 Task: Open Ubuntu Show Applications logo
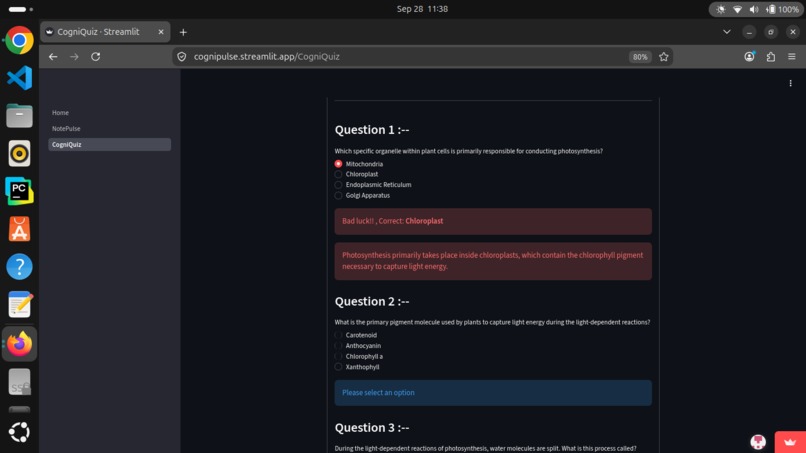tap(19, 432)
